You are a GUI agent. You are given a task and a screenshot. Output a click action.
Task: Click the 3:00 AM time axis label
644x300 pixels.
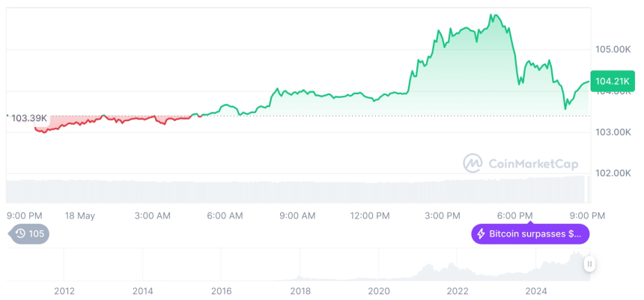pos(152,215)
